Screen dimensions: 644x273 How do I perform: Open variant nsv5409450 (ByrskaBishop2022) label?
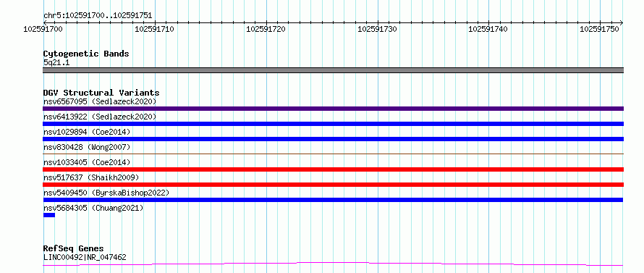[106, 193]
